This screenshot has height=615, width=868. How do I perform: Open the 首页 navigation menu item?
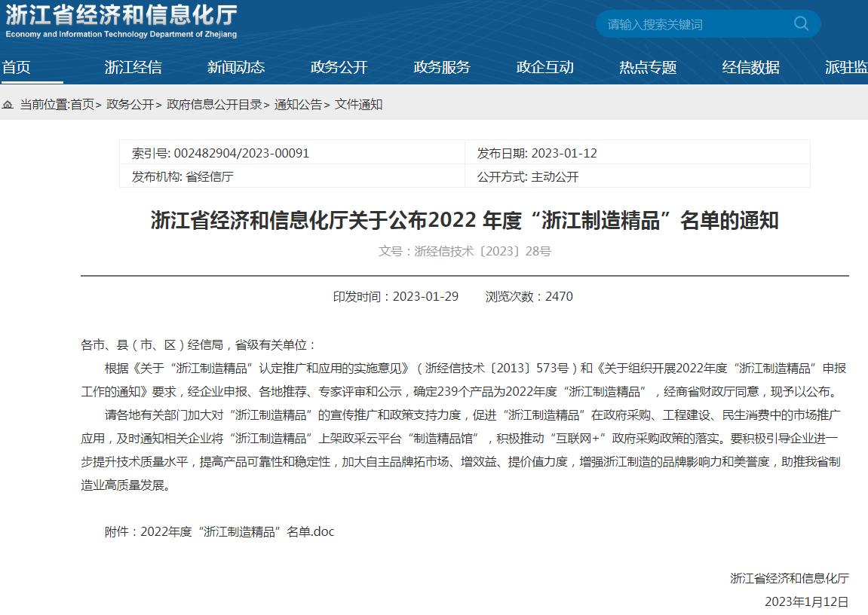(x=18, y=67)
